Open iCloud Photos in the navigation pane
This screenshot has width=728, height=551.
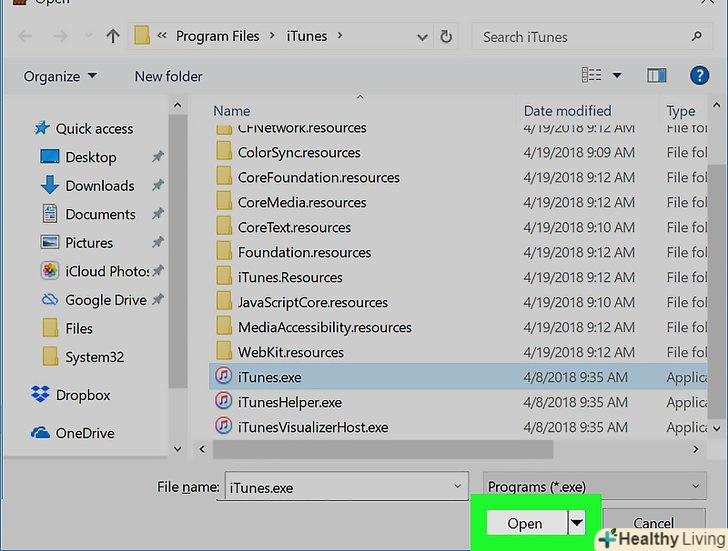[107, 271]
